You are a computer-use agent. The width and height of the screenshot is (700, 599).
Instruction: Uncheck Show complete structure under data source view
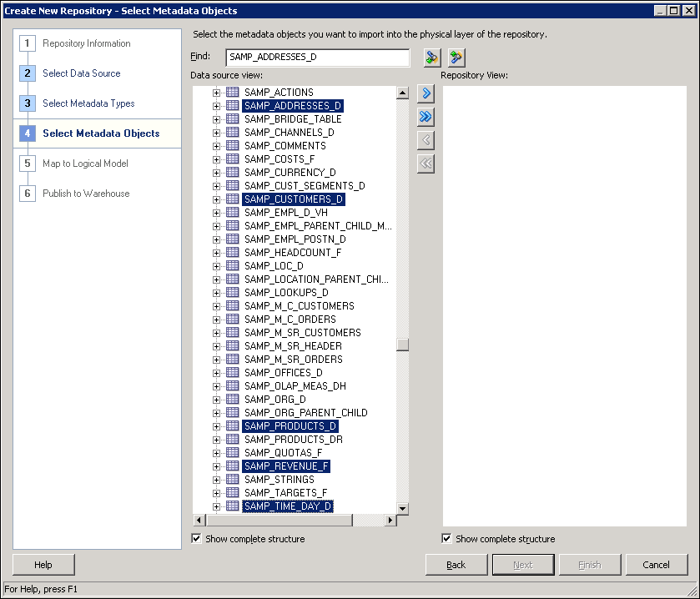(x=196, y=538)
